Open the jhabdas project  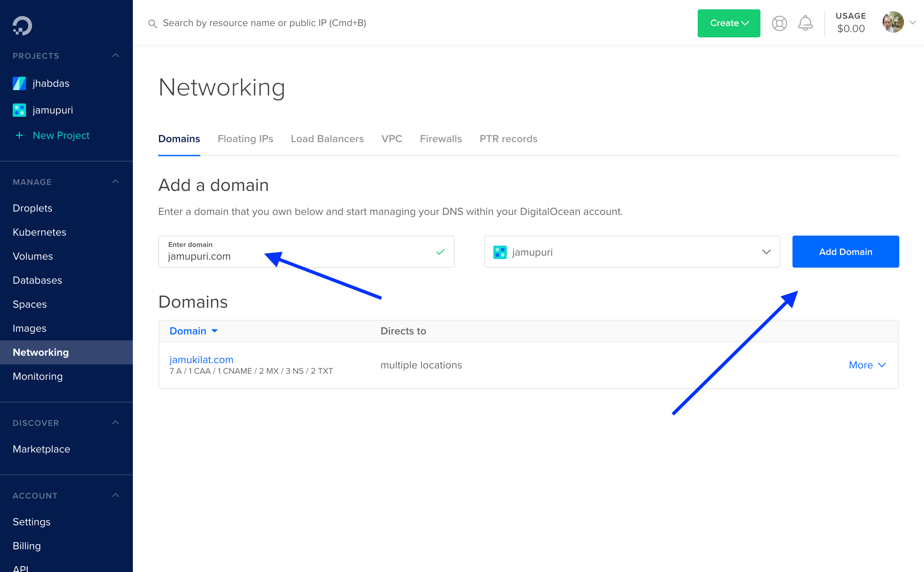coord(51,83)
